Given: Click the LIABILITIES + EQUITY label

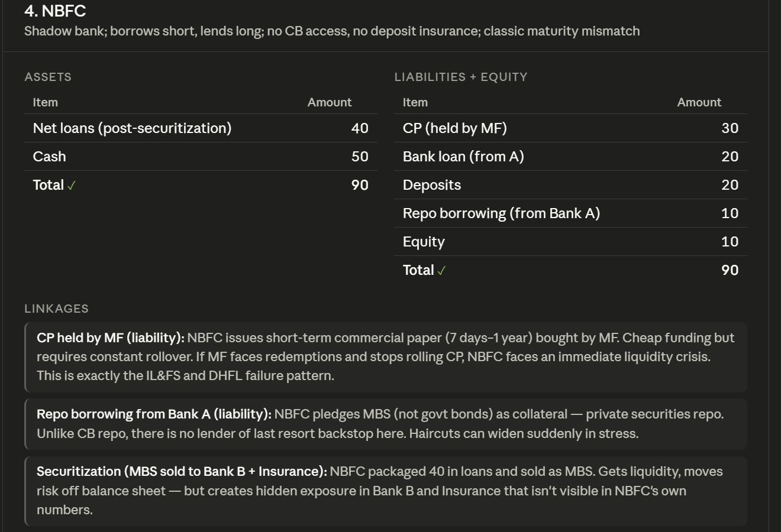Looking at the screenshot, I should (461, 77).
